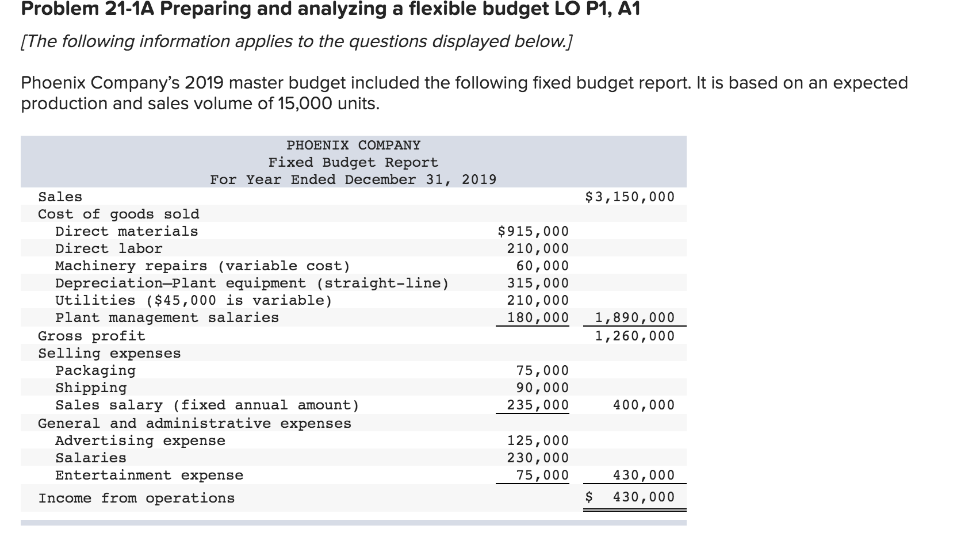Click the Problem 21-1A heading text
The height and width of the screenshot is (552, 980).
(x=331, y=10)
